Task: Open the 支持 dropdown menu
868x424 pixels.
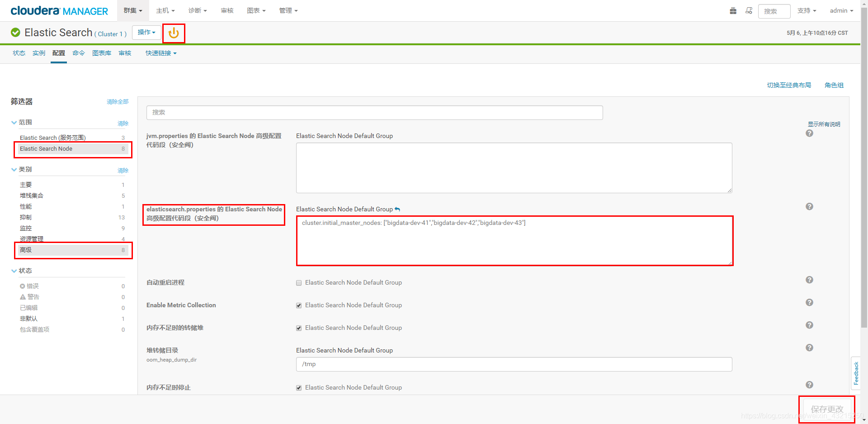Action: [807, 10]
